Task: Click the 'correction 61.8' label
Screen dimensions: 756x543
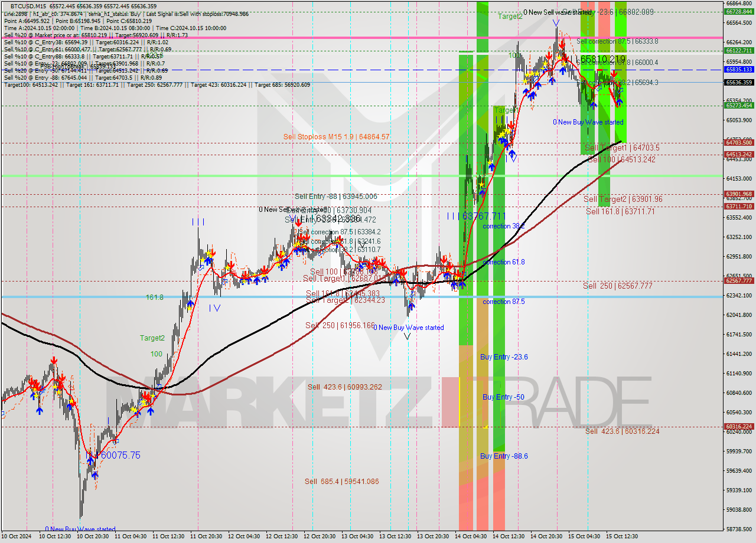Action: coord(504,262)
